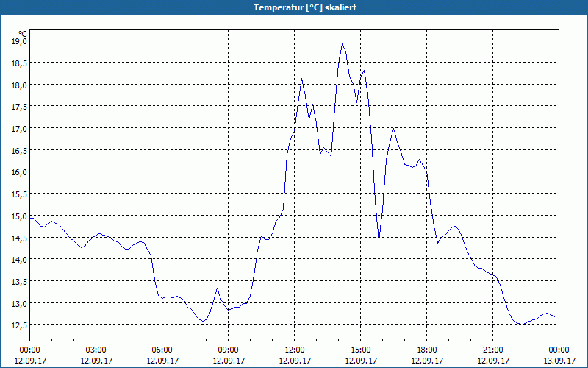This screenshot has width=588, height=368.
Task: Select the 15,5 axis value
Action: click(19, 194)
